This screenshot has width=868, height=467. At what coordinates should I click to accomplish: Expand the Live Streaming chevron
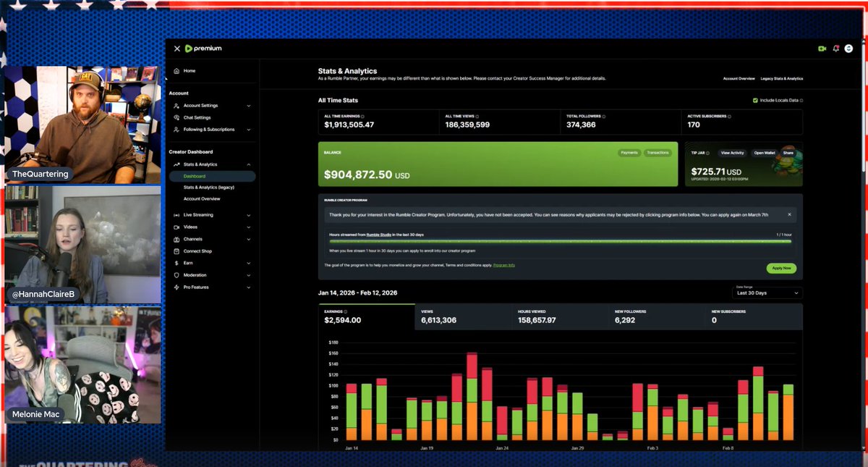pyautogui.click(x=249, y=215)
